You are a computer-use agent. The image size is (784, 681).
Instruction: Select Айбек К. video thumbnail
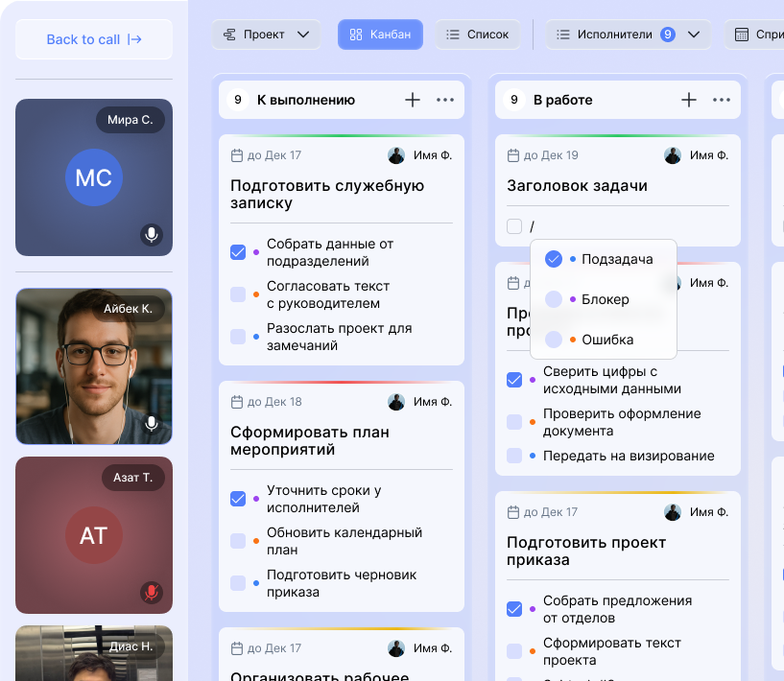click(94, 366)
